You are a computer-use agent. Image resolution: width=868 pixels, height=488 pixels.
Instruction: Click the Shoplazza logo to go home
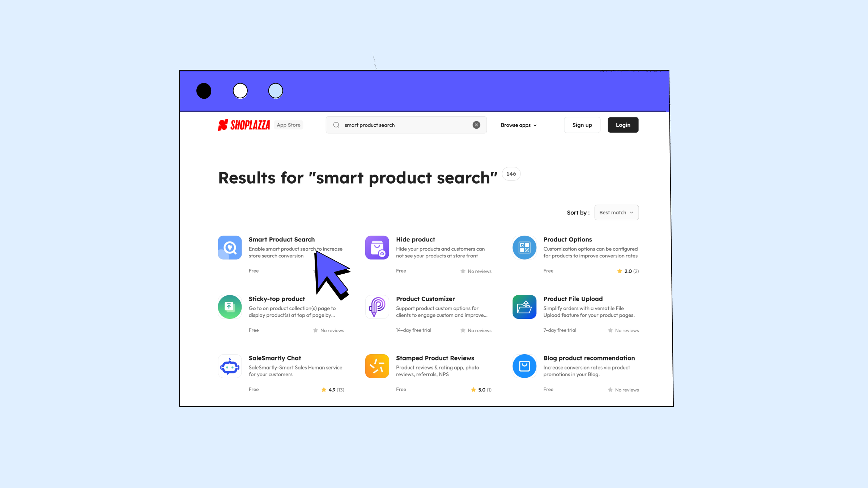click(x=244, y=125)
